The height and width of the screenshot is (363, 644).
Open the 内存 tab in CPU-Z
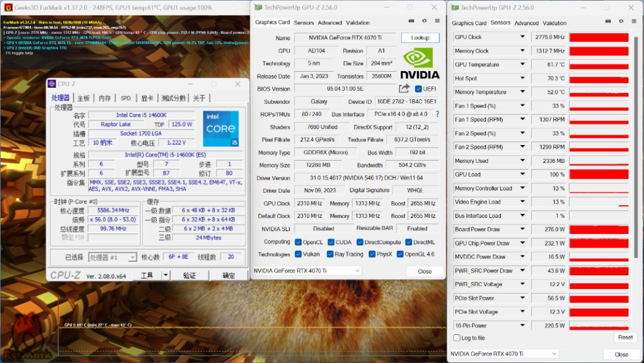point(105,98)
